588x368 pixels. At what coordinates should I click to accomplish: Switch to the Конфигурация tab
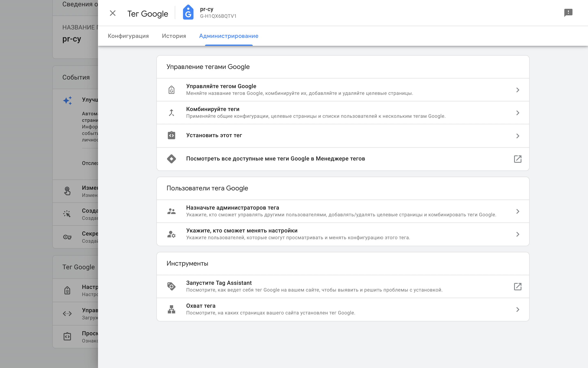(x=128, y=36)
